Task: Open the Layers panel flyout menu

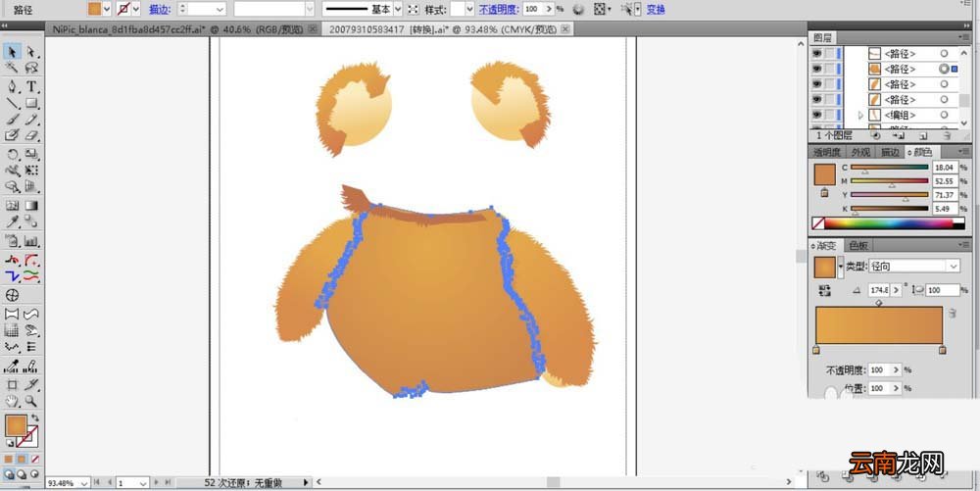Action: tap(965, 38)
